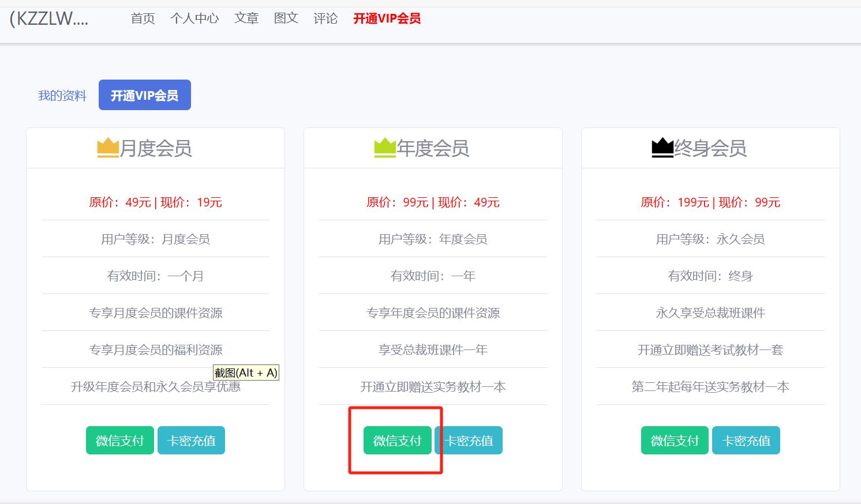The height and width of the screenshot is (504, 861).
Task: Click the 终身会员 card heading
Action: [710, 149]
